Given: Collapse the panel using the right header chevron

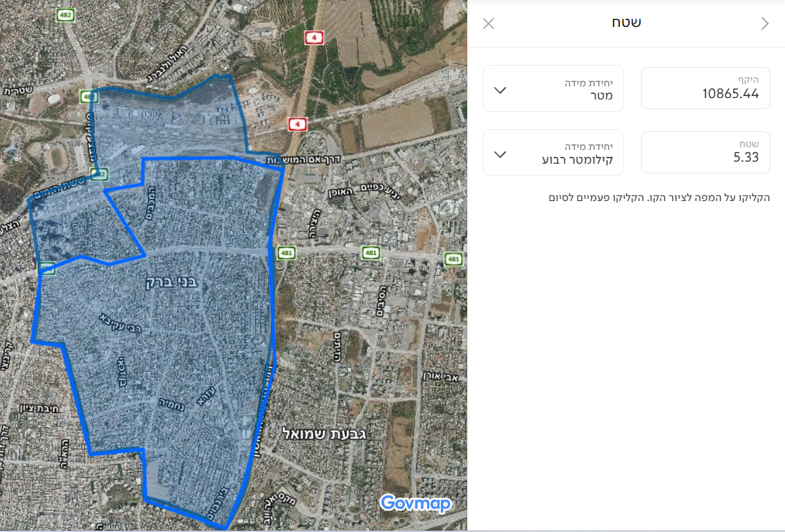Looking at the screenshot, I should [x=764, y=23].
